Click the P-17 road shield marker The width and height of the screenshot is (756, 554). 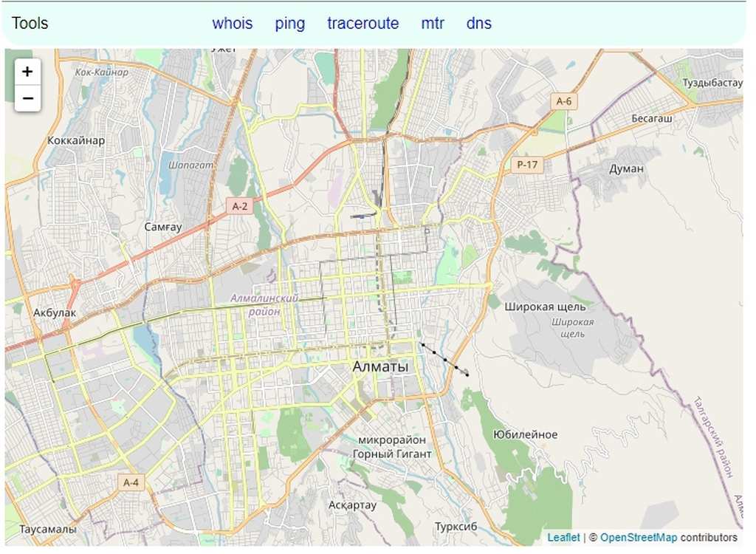pos(527,165)
